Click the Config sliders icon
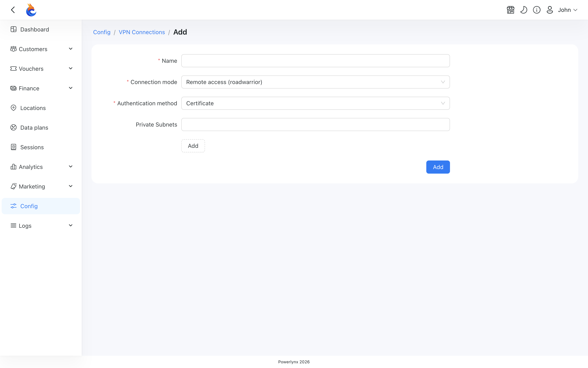The image size is (588, 368). (x=14, y=206)
